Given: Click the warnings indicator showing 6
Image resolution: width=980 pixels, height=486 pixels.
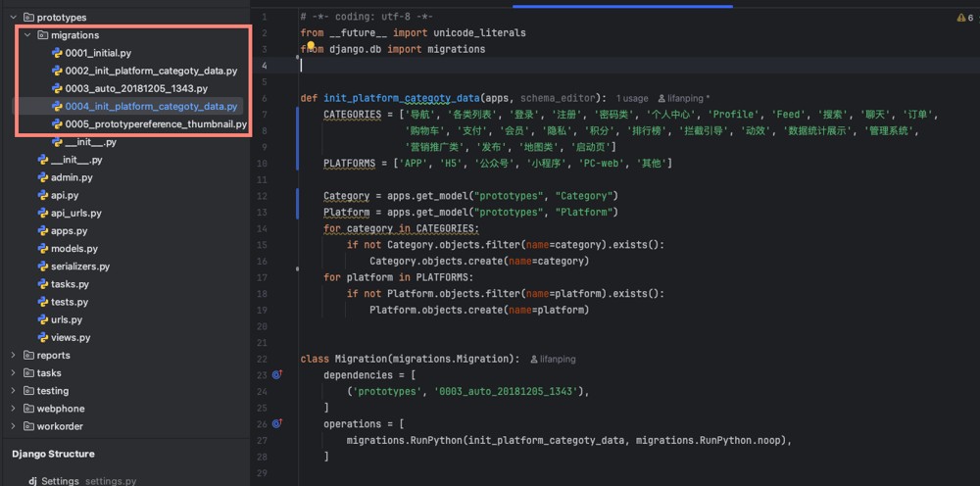Looking at the screenshot, I should click(964, 18).
